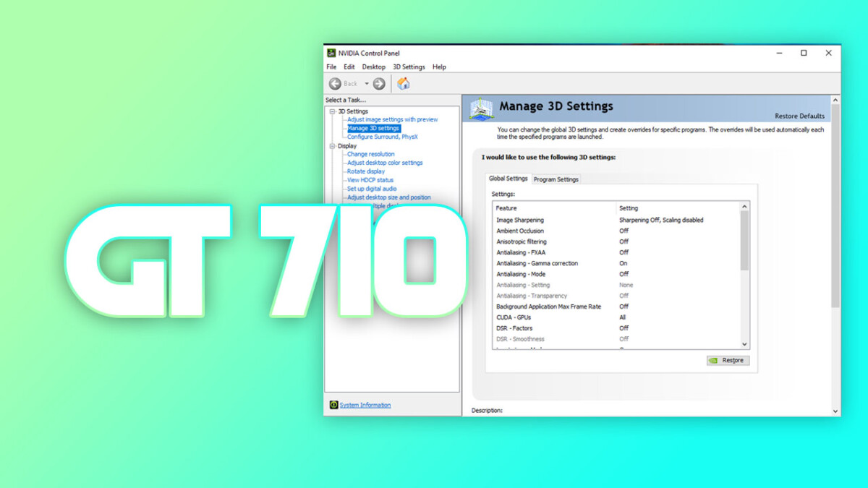Click the System Information icon
The width and height of the screenshot is (868, 488).
tap(333, 405)
